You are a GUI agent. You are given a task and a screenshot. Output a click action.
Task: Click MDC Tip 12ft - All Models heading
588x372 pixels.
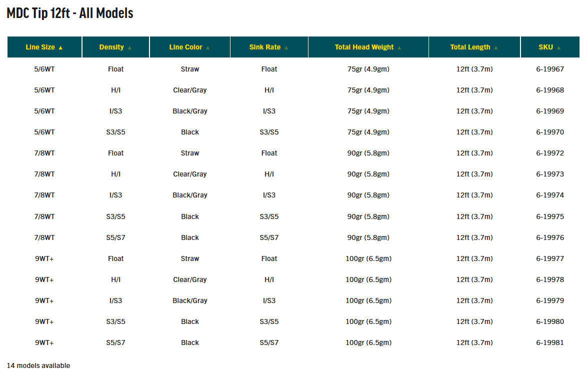point(70,13)
